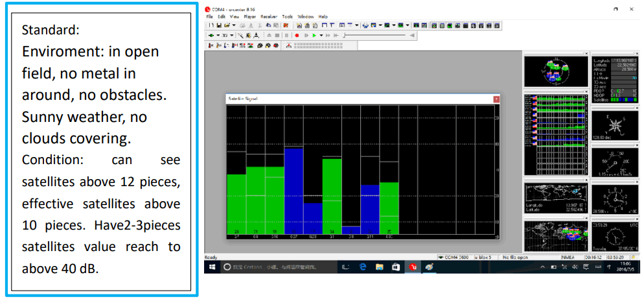Click the icon after player slider
The image size is (644, 301).
(412, 36)
